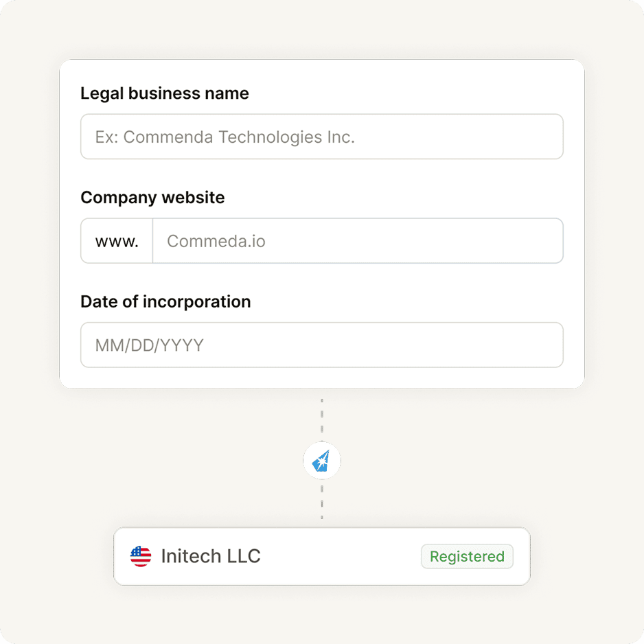Click the Legal business name label

point(165,93)
